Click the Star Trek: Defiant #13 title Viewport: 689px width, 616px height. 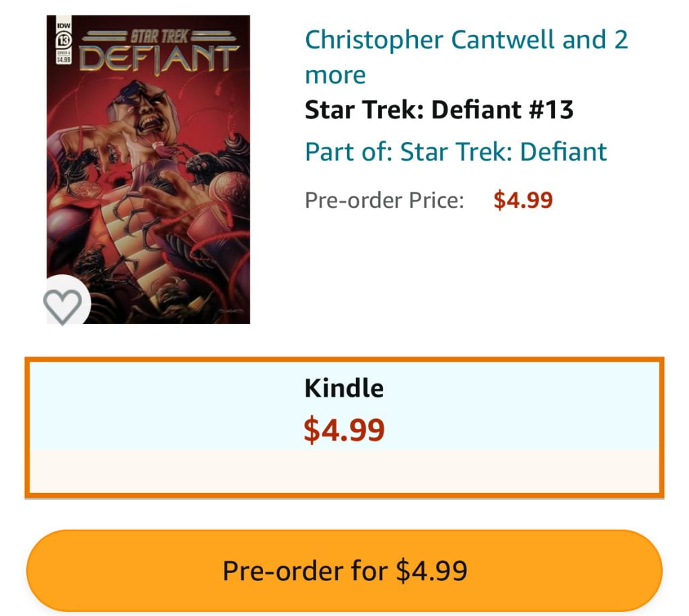pos(439,110)
